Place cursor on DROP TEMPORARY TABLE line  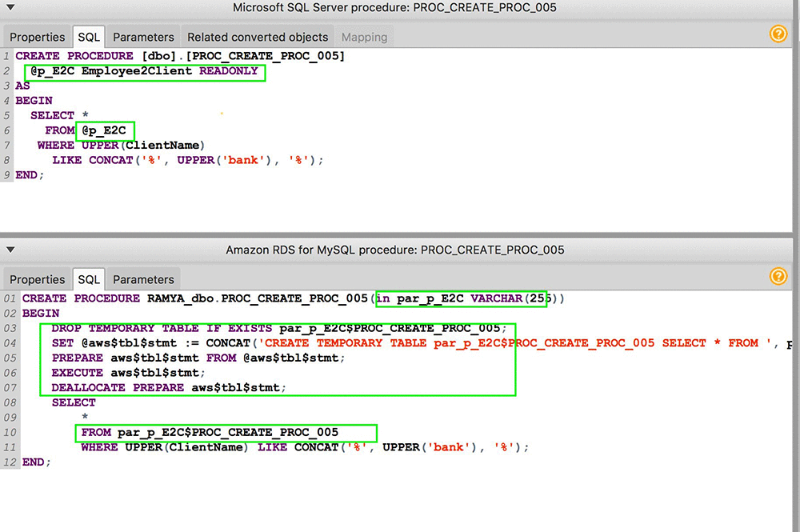(x=278, y=328)
